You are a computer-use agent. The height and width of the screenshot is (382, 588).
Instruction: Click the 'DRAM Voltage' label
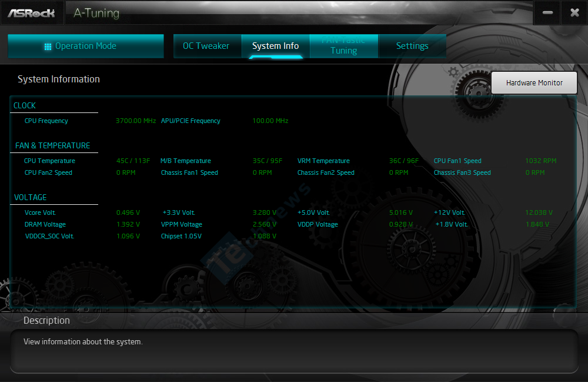click(x=45, y=224)
